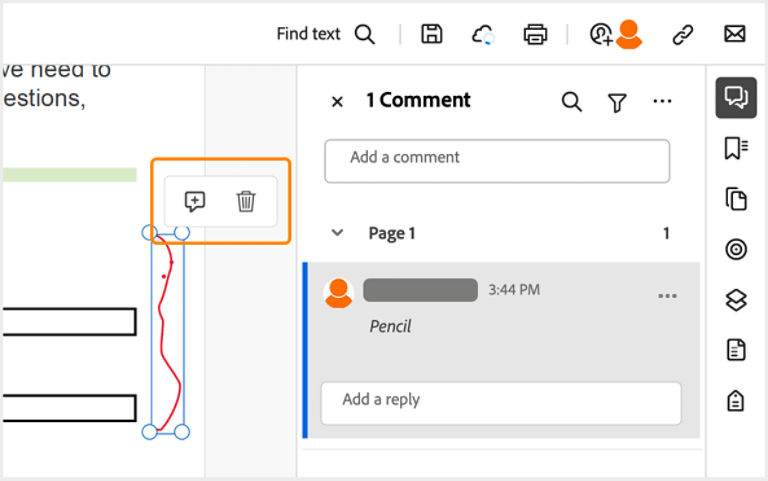Click the Find text magnifier icon

(365, 34)
